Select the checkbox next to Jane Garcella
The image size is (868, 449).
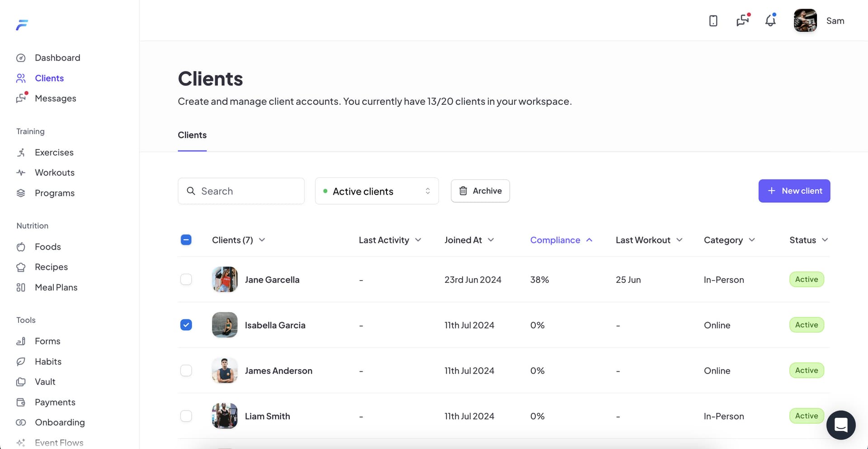(x=186, y=279)
